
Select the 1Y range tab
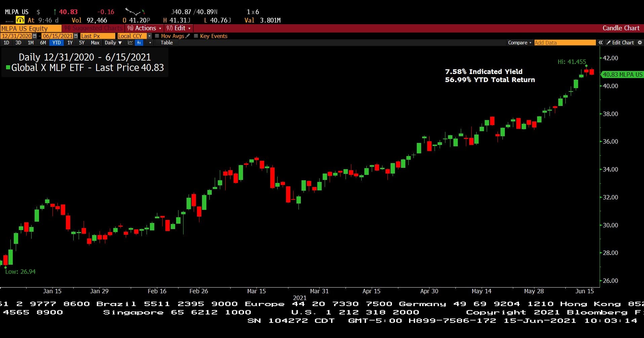[x=70, y=43]
